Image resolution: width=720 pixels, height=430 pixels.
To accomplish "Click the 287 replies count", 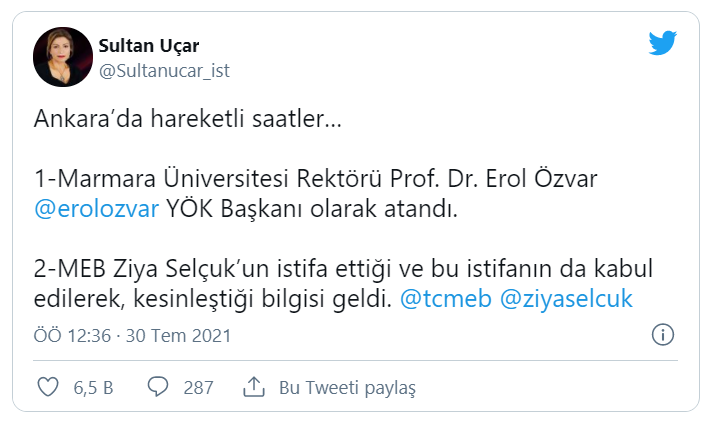I will click(x=198, y=388).
